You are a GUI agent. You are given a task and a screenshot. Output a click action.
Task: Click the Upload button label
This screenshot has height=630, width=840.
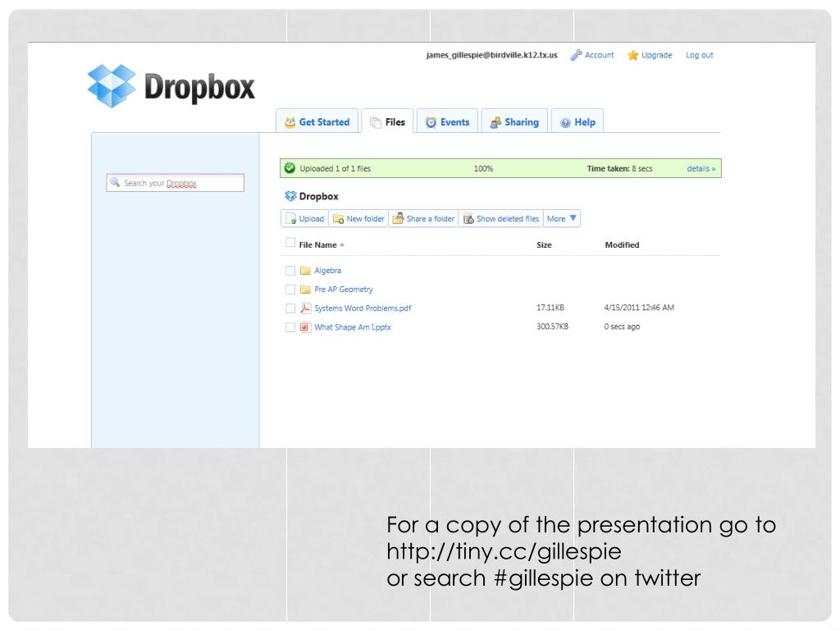click(x=311, y=218)
